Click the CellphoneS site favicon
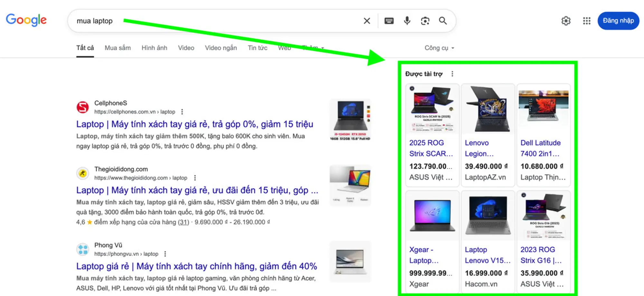The height and width of the screenshot is (296, 644). tap(83, 107)
